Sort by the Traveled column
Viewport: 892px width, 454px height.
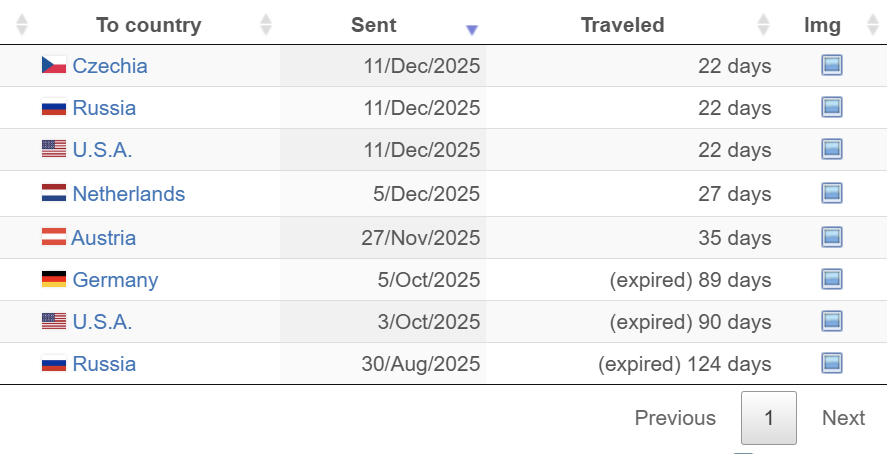coord(622,25)
